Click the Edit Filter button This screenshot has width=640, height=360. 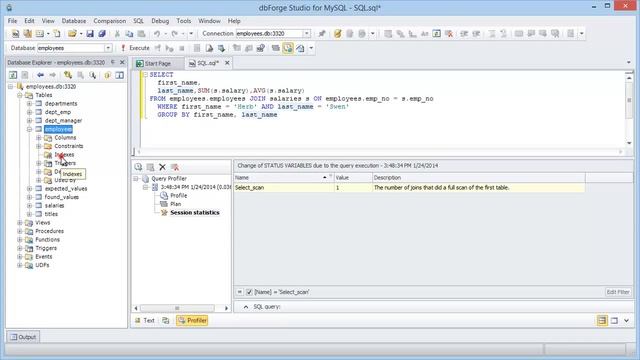point(618,292)
